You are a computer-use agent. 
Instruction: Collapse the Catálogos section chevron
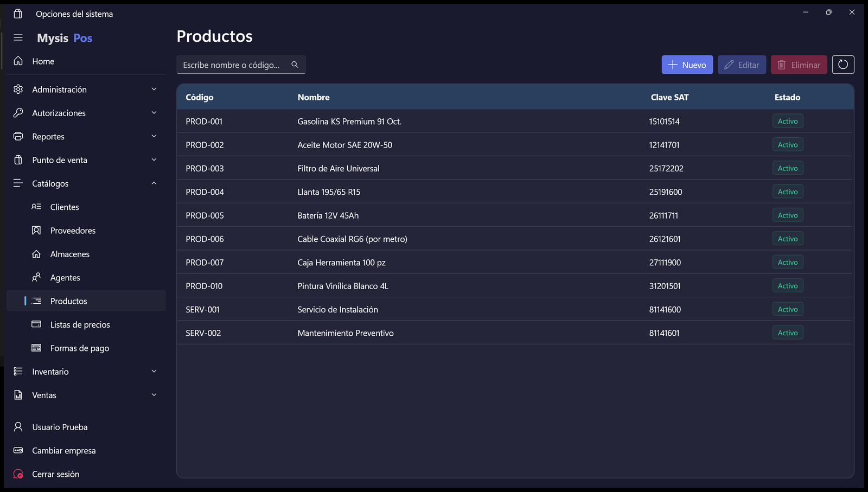[154, 183]
